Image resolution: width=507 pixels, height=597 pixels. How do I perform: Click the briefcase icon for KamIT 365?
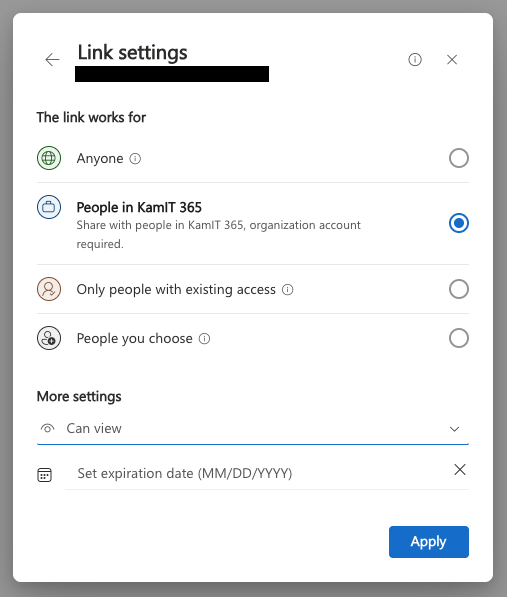pos(49,207)
